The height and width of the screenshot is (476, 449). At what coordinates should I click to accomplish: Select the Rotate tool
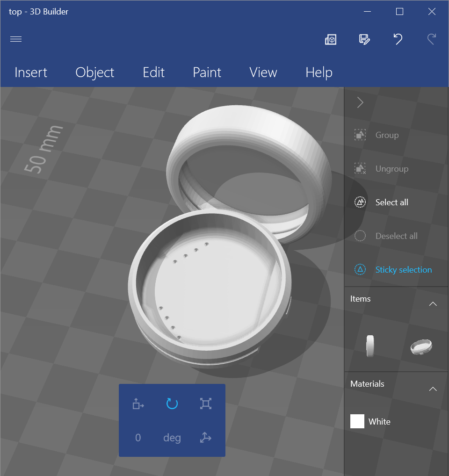coord(172,404)
